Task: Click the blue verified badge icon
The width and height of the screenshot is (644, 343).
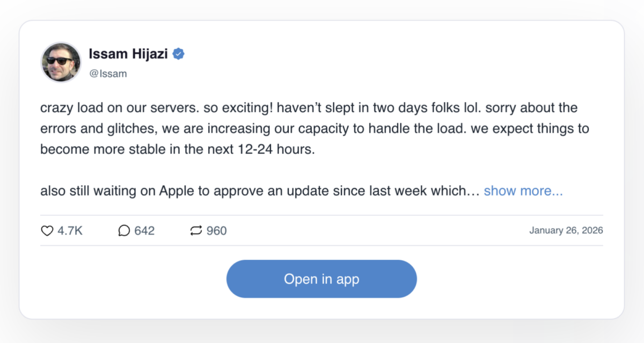Action: coord(179,54)
